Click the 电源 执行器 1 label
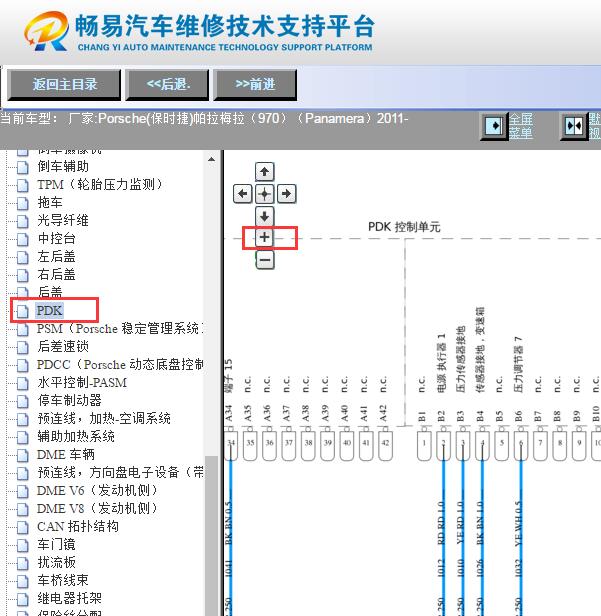Image resolution: width=601 pixels, height=616 pixels. pos(441,363)
